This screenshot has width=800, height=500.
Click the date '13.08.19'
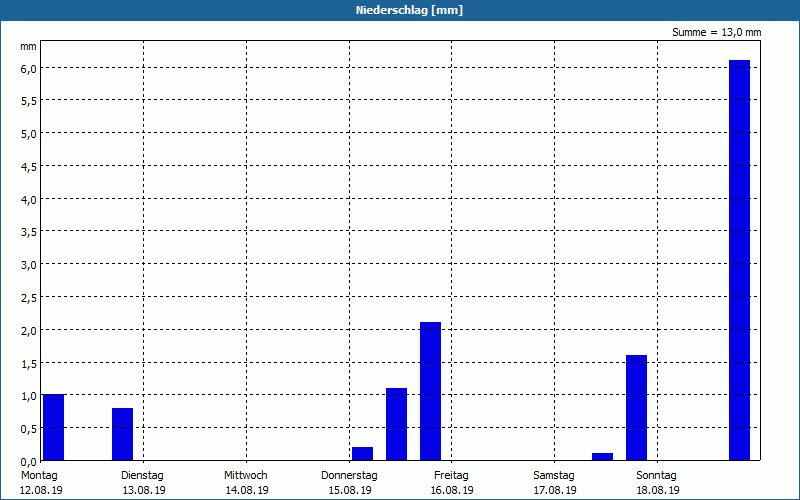point(144,491)
